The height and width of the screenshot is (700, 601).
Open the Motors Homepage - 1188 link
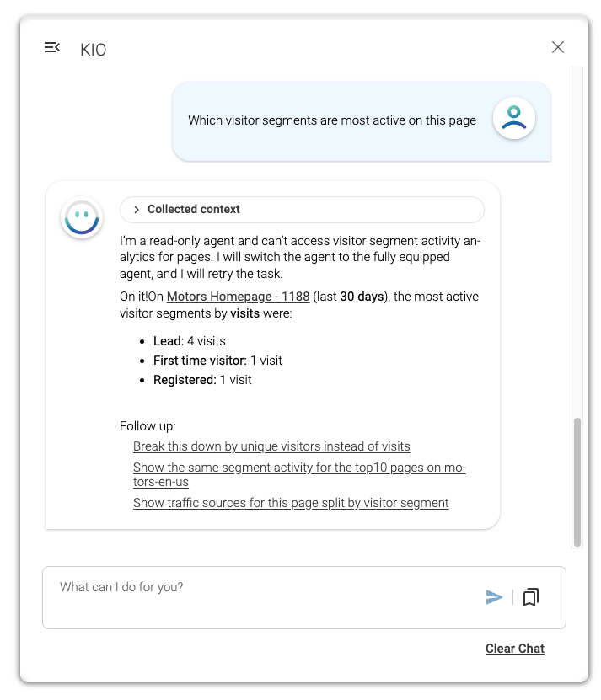click(238, 297)
